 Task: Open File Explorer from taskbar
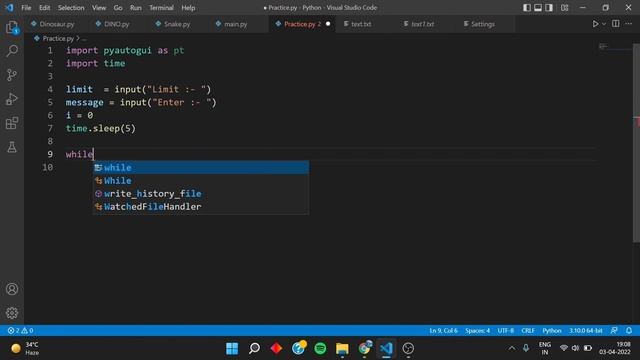tap(342, 348)
